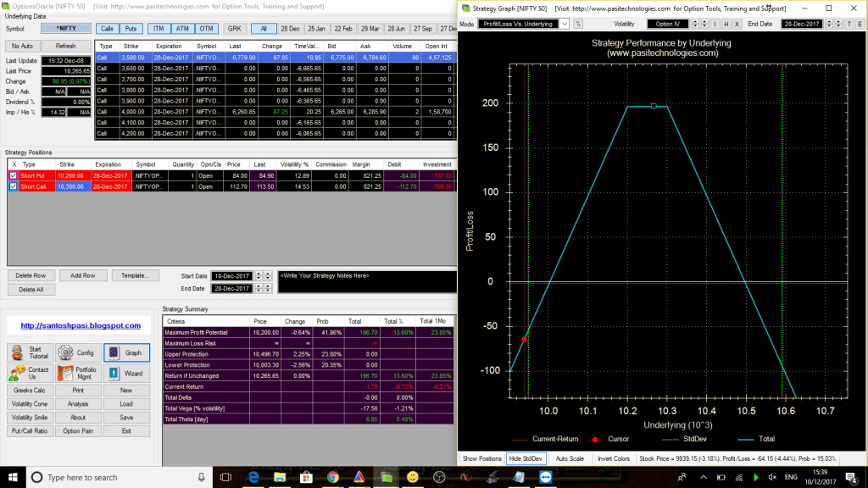Screen dimensions: 868x488
Task: Switch to the Puts tab
Action: click(131, 28)
